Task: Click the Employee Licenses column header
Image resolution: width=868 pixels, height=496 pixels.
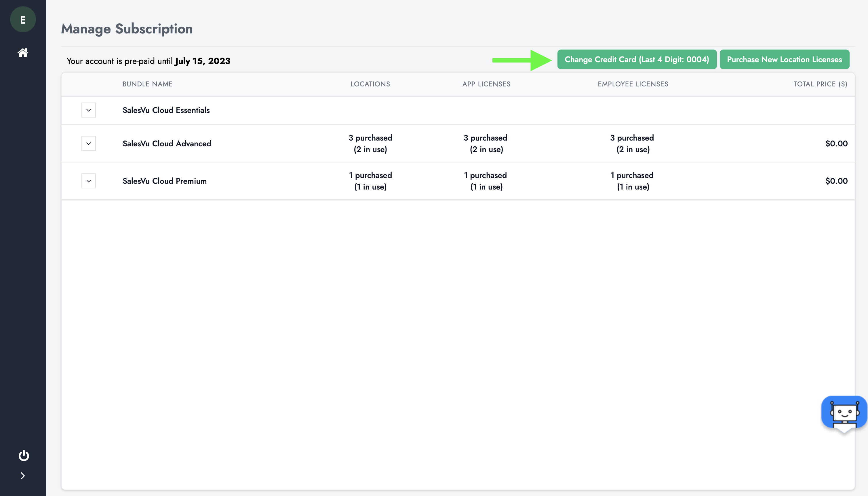Action: coord(633,84)
